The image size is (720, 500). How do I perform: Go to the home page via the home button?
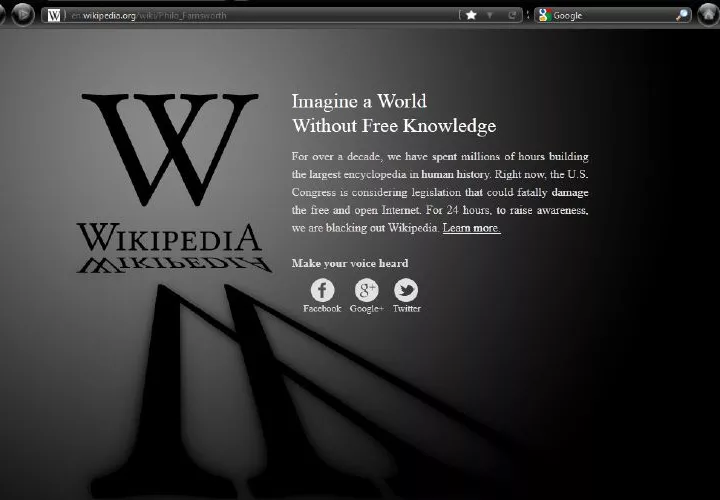[x=708, y=15]
